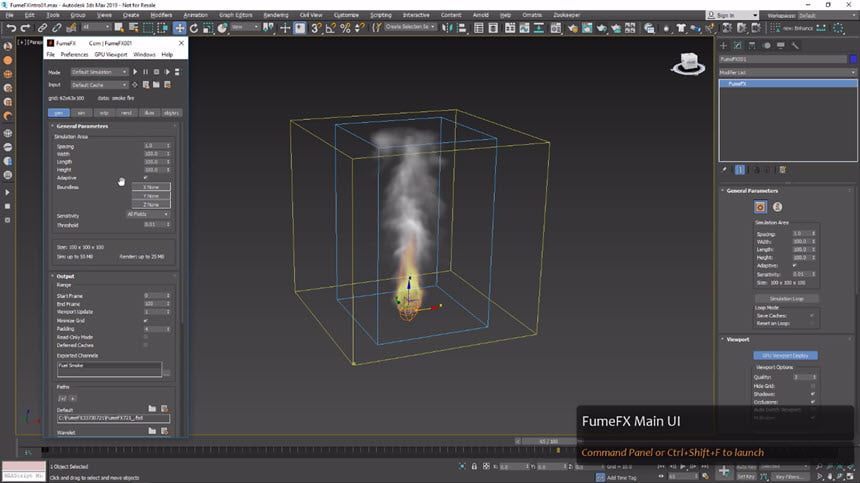Open the Rendering menu in 3ds Max
Viewport: 860px width, 483px height.
276,15
